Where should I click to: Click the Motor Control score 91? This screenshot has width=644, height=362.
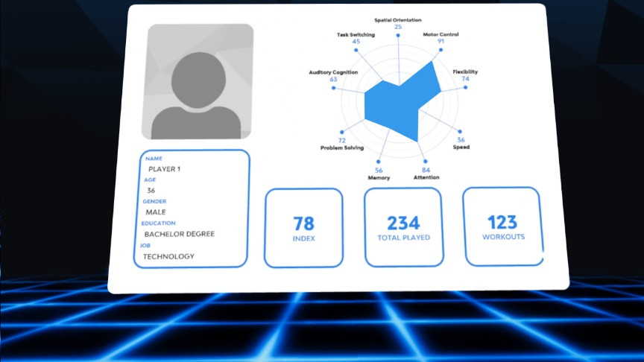(x=441, y=42)
